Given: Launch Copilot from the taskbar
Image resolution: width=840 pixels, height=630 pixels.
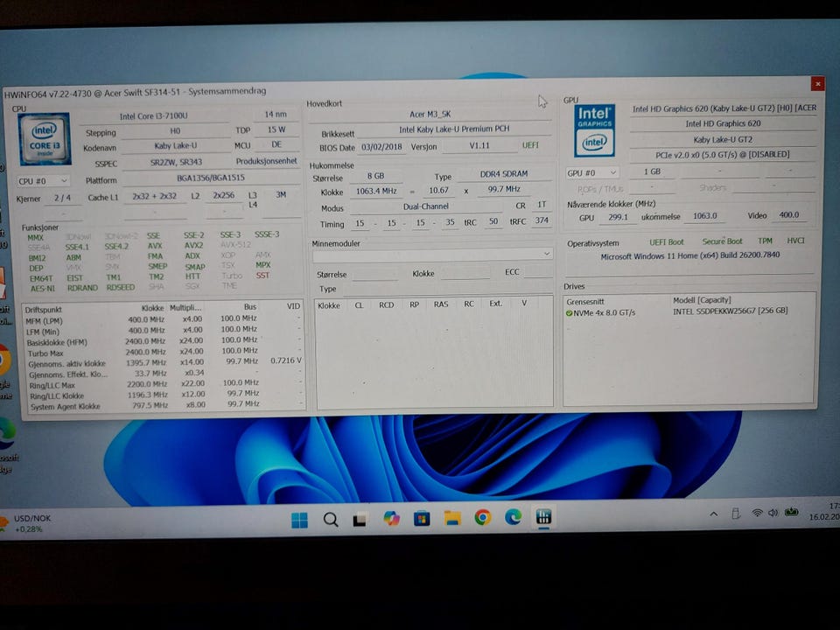Looking at the screenshot, I should point(391,519).
